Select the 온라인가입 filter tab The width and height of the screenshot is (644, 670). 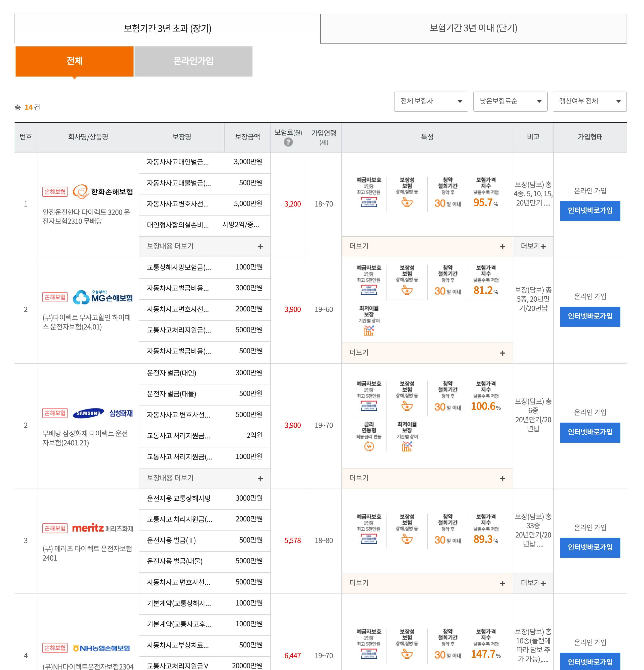193,61
